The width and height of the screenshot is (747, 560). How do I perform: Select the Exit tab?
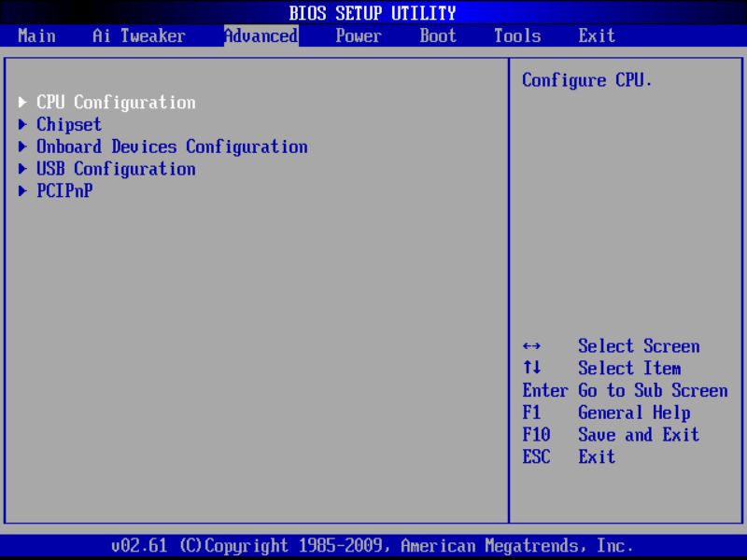[x=596, y=35]
